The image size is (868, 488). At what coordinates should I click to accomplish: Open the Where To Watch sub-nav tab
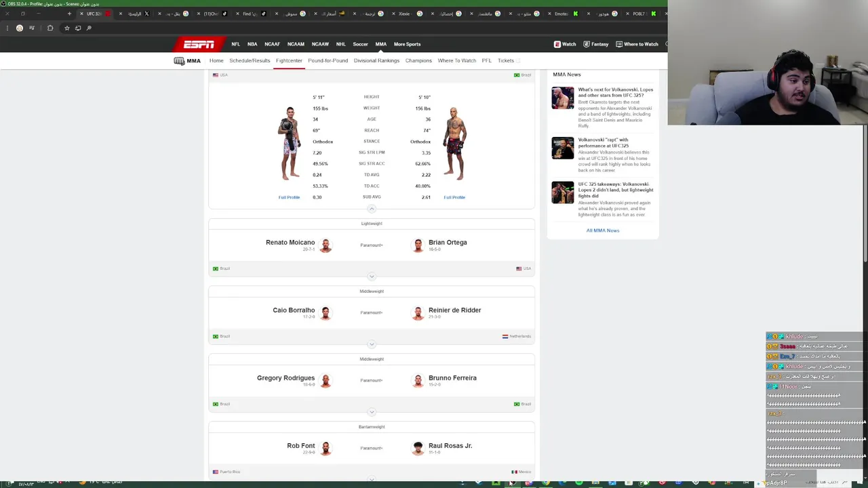pyautogui.click(x=456, y=61)
